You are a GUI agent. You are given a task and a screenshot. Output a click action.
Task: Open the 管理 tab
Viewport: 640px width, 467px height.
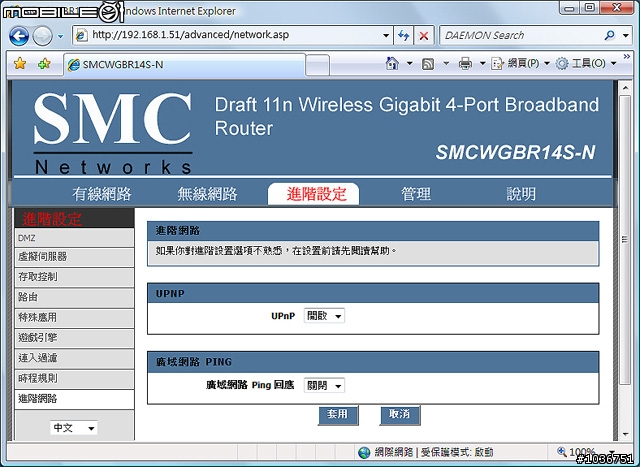pyautogui.click(x=416, y=194)
